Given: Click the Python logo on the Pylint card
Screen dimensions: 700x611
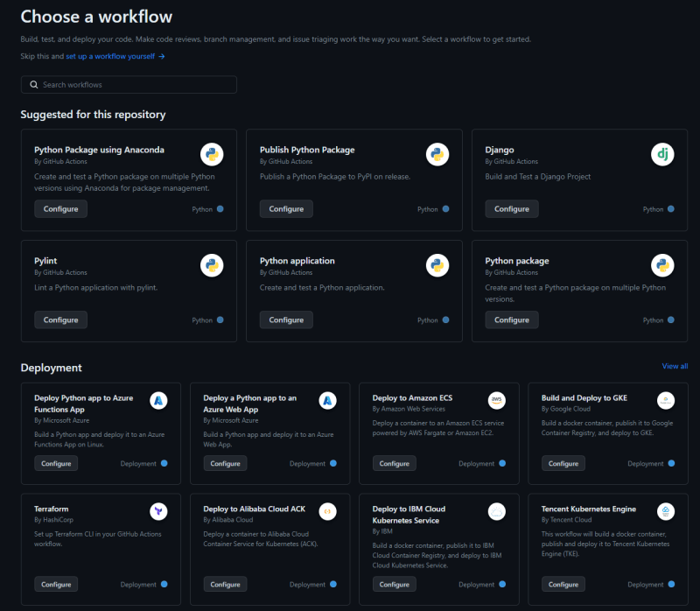Looking at the screenshot, I should 212,265.
